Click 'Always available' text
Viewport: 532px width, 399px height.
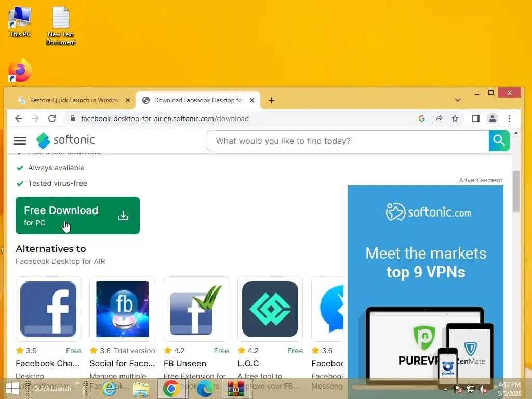[x=56, y=168]
